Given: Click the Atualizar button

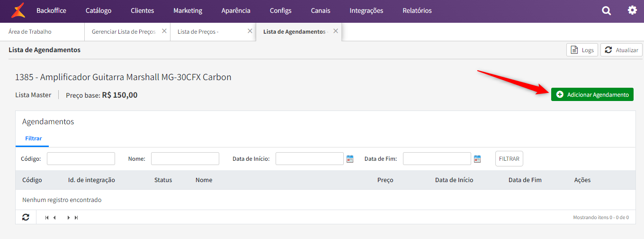Looking at the screenshot, I should [x=621, y=50].
